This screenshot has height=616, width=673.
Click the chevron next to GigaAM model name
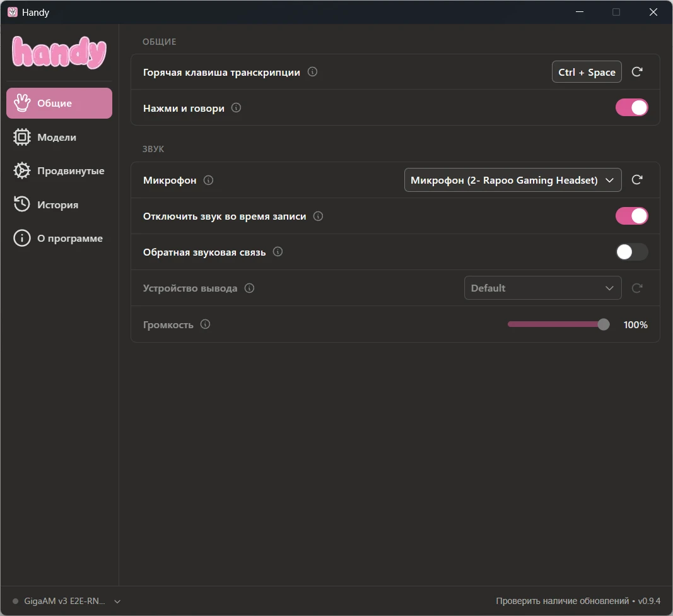coord(117,601)
